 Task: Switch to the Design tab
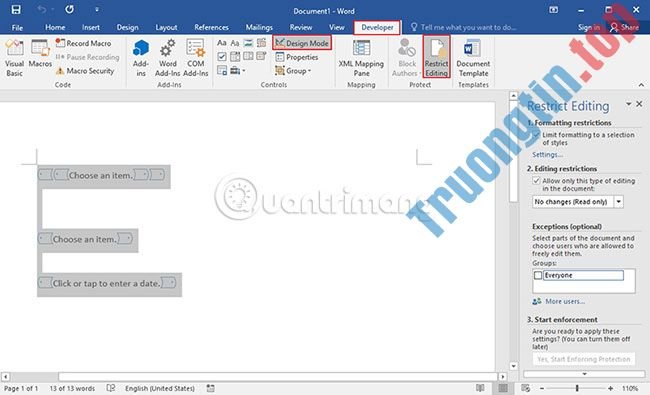[x=127, y=27]
